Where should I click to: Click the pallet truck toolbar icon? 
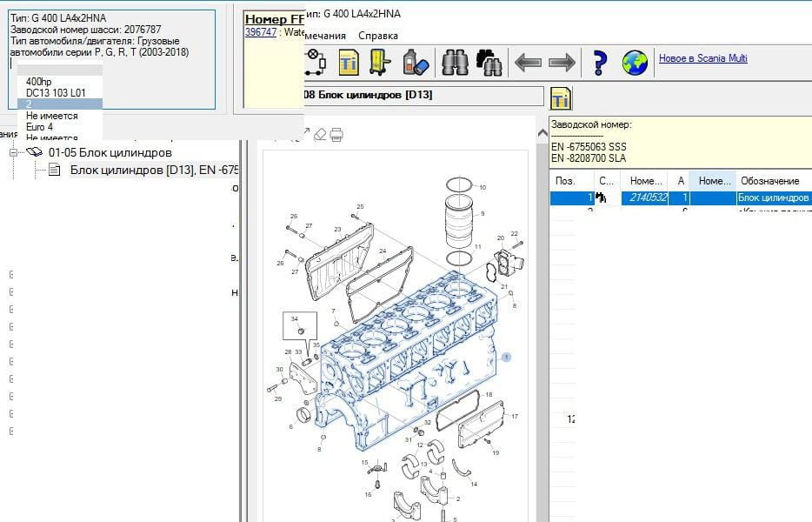379,62
